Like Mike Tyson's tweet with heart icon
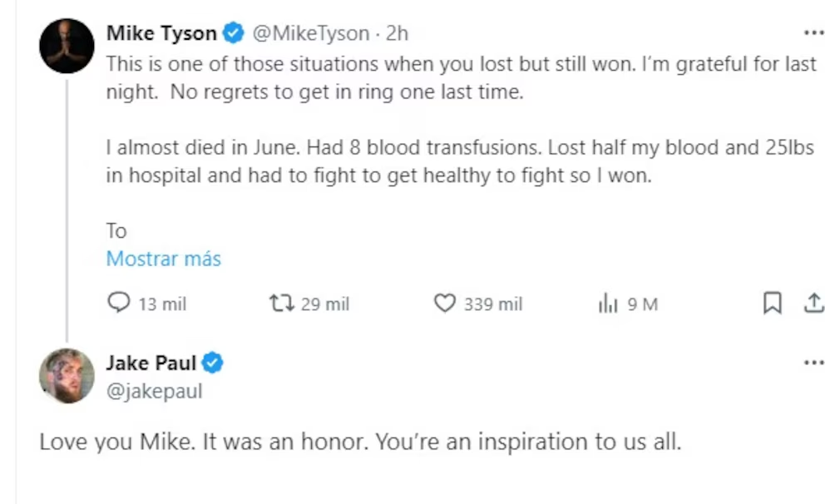The width and height of the screenshot is (825, 504). (446, 304)
